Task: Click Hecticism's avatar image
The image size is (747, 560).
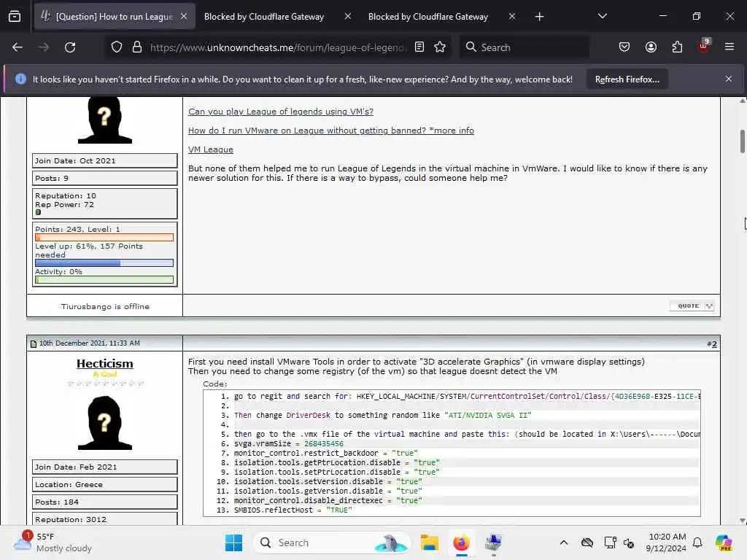Action: coord(105,422)
